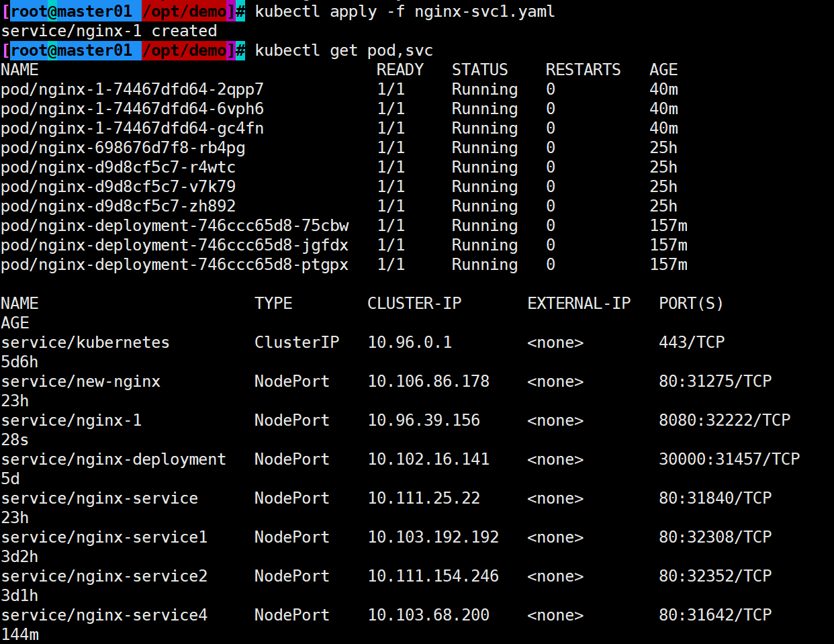The image size is (834, 644).
Task: Click the age value '5d6h'
Action: click(x=19, y=362)
